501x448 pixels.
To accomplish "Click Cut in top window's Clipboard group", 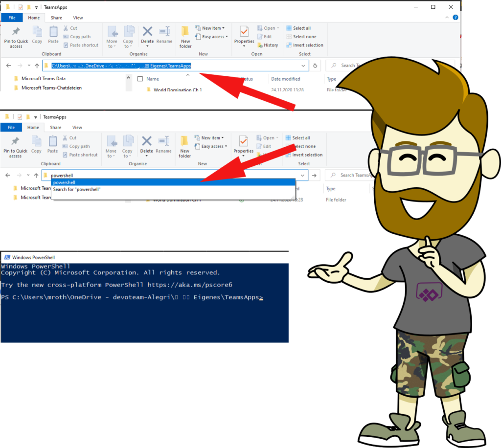I will click(x=70, y=28).
